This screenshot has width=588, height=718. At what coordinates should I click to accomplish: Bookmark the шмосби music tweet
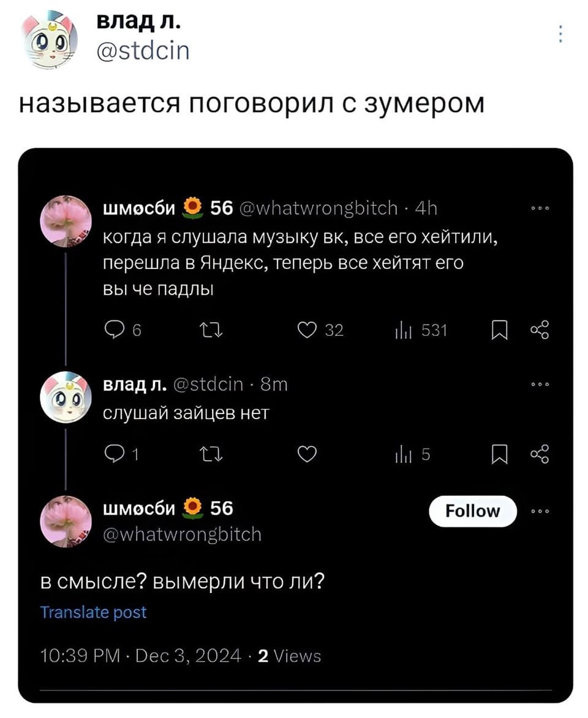[x=499, y=331]
